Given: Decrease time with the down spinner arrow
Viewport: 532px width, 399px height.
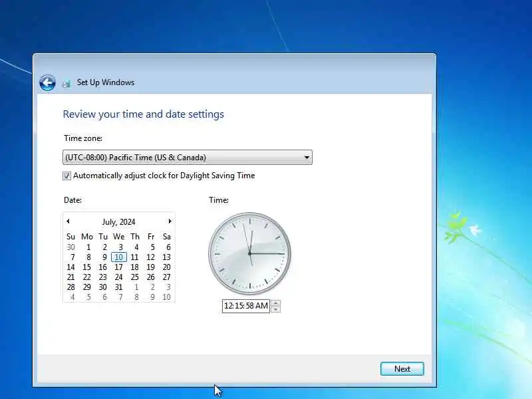Looking at the screenshot, I should [x=275, y=309].
